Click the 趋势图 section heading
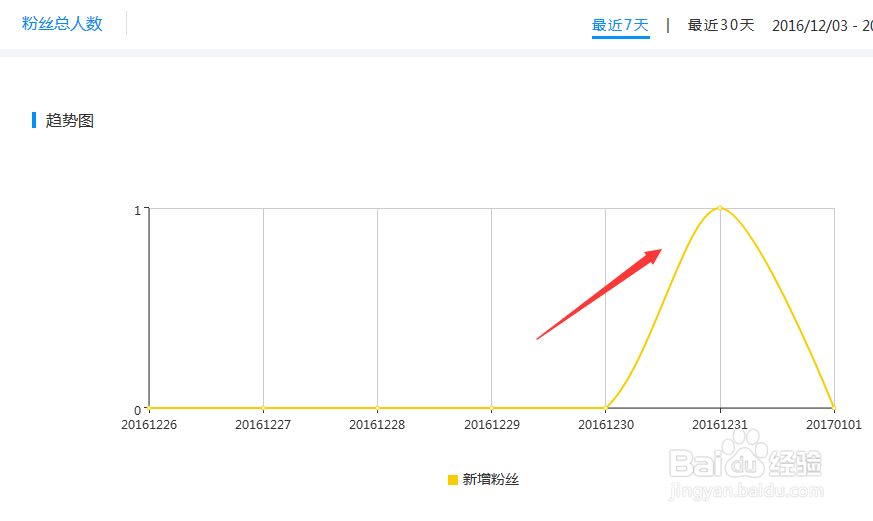The height and width of the screenshot is (521, 873). (70, 121)
